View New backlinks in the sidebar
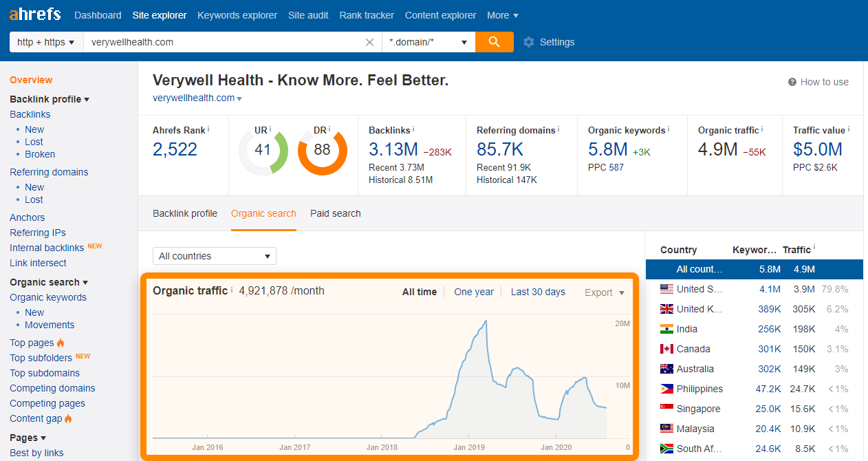868x461 pixels. click(x=34, y=129)
